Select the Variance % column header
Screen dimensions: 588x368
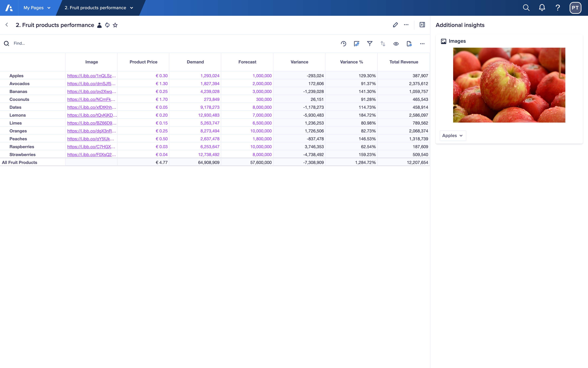coord(351,62)
